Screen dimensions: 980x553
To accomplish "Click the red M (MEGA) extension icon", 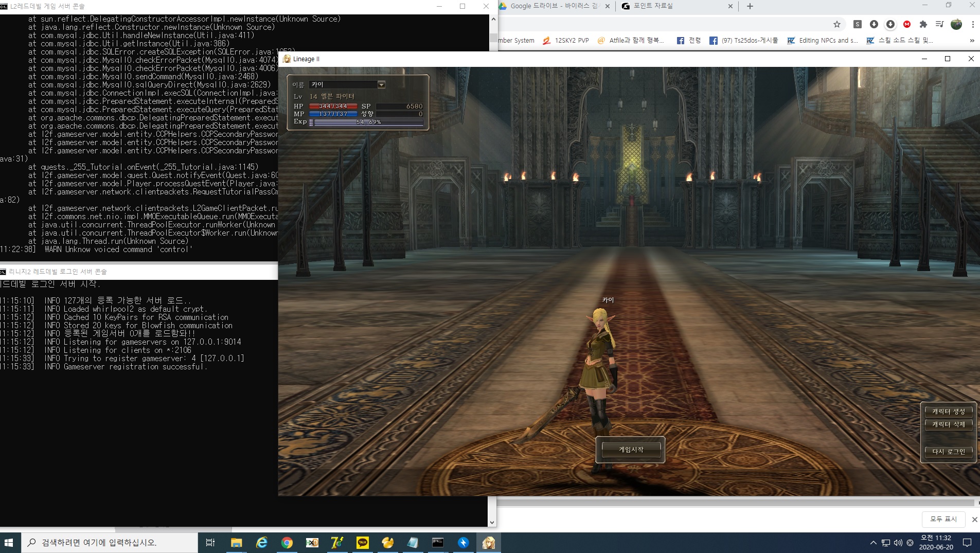I will pyautogui.click(x=907, y=24).
